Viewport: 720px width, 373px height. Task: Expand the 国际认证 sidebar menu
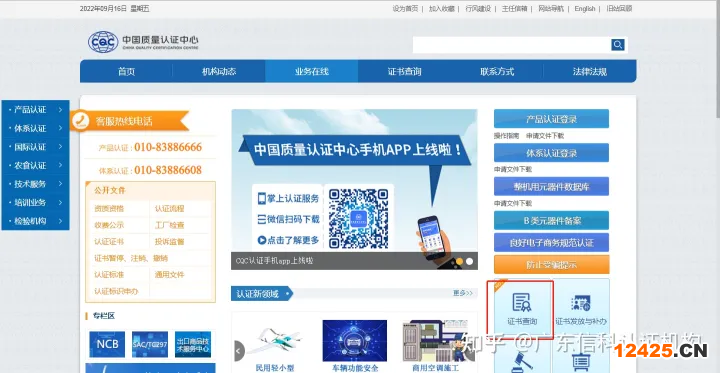click(36, 147)
